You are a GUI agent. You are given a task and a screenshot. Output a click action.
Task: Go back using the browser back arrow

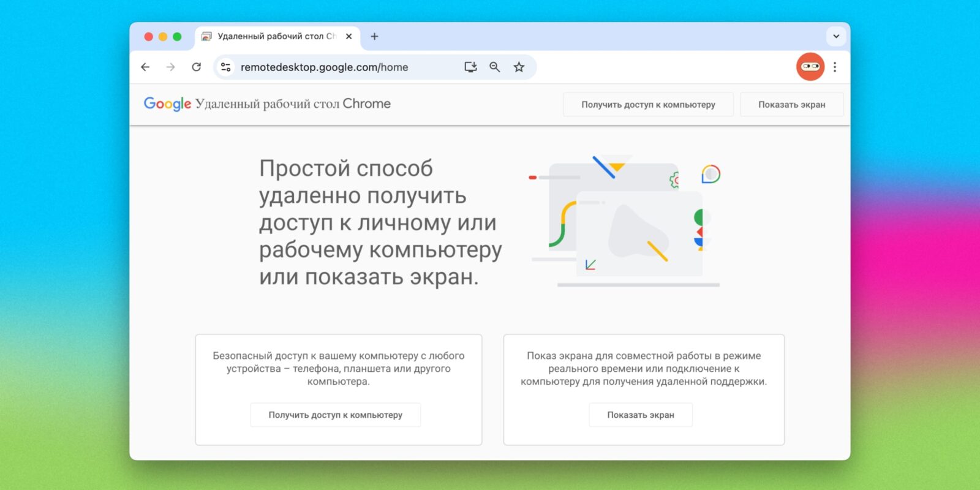(x=145, y=67)
